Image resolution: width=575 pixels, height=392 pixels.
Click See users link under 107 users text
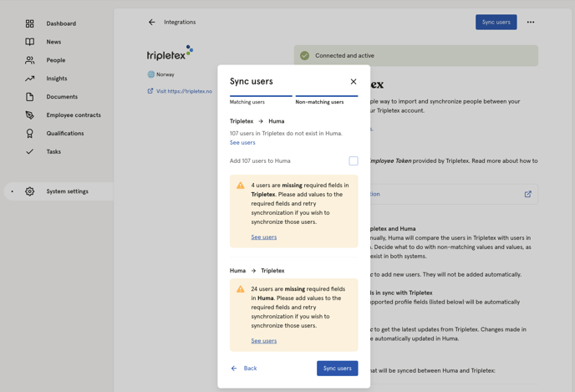242,143
